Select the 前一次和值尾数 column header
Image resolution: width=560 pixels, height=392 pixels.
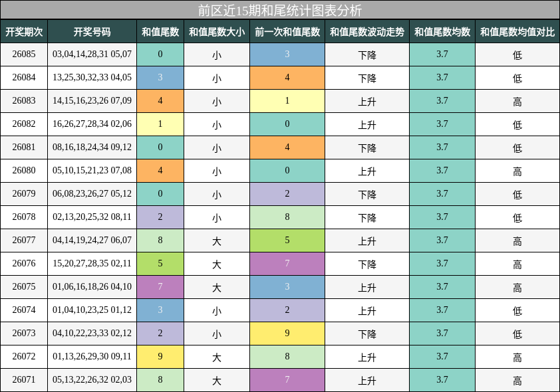coord(287,32)
